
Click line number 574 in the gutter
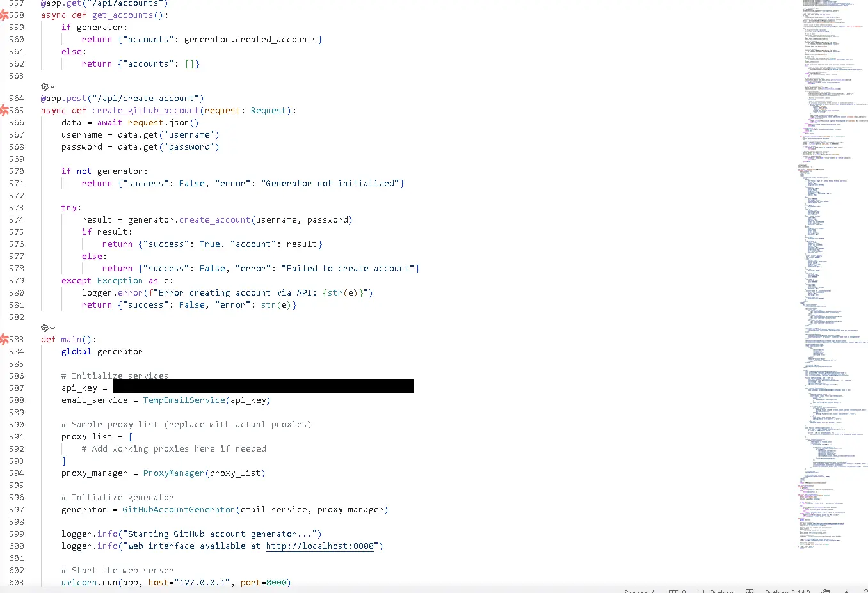[x=17, y=219]
